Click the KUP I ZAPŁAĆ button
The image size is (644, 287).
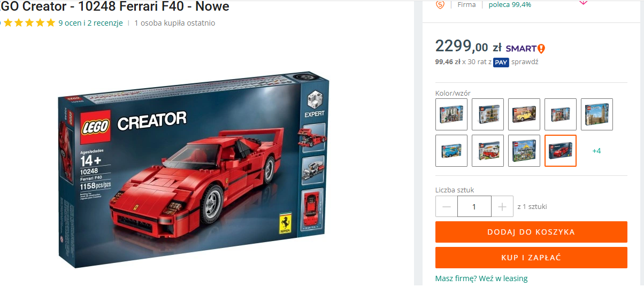531,258
